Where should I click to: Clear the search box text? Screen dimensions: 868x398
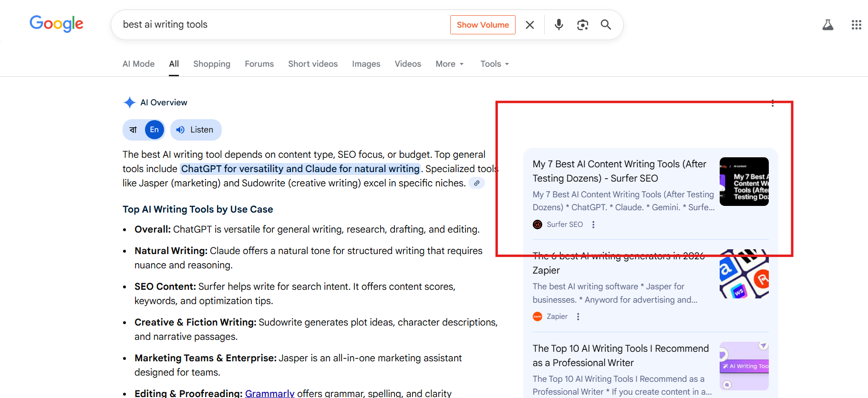coord(529,25)
